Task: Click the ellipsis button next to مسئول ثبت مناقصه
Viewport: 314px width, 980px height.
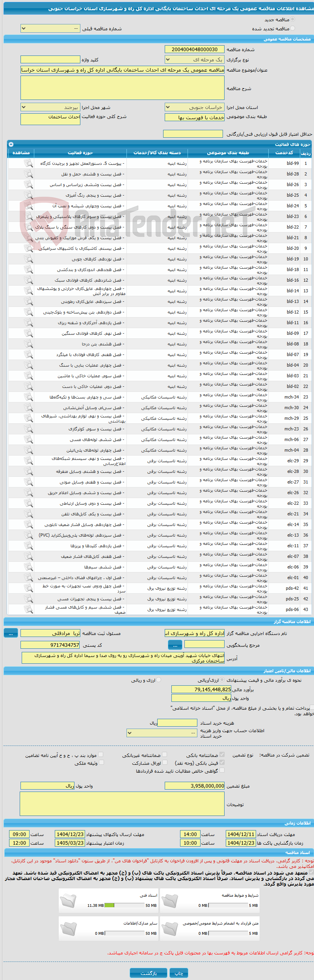Action: click(11, 633)
